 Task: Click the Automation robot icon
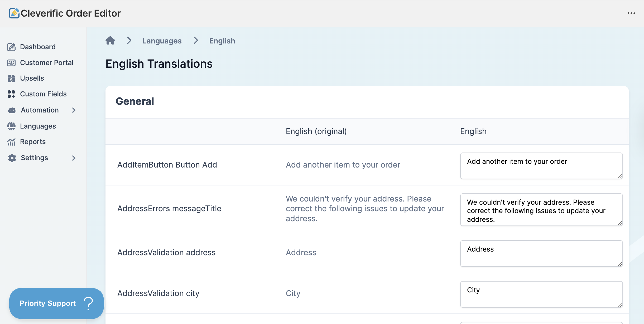tap(12, 110)
